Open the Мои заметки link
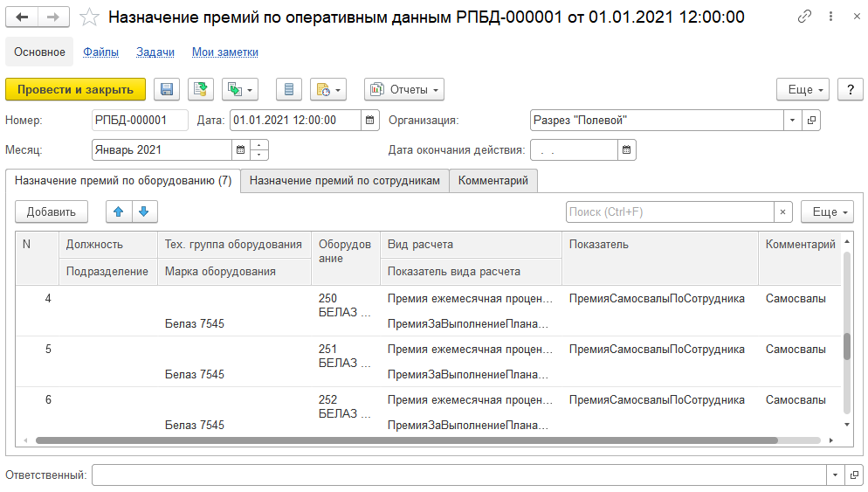This screenshot has width=868, height=492. coord(224,52)
